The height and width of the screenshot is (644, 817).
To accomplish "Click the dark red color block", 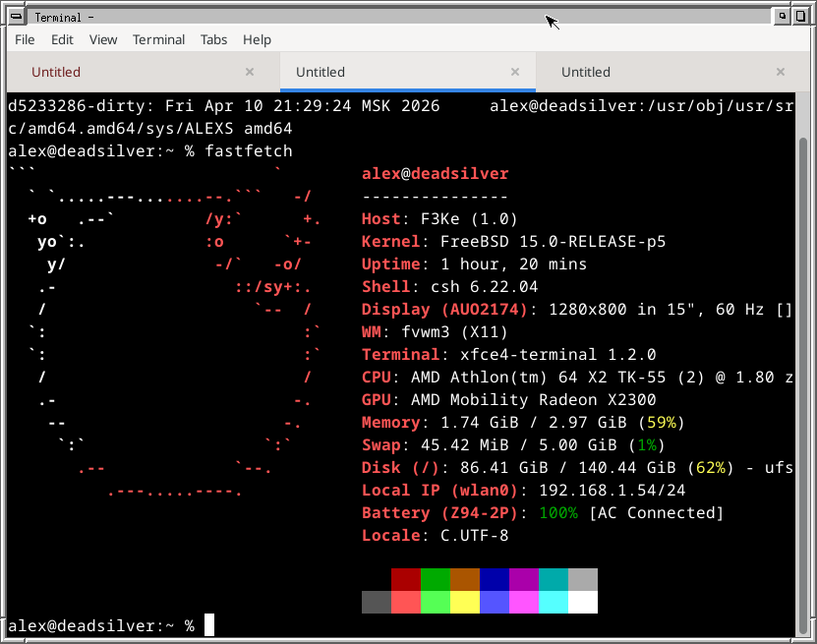I will point(406,579).
